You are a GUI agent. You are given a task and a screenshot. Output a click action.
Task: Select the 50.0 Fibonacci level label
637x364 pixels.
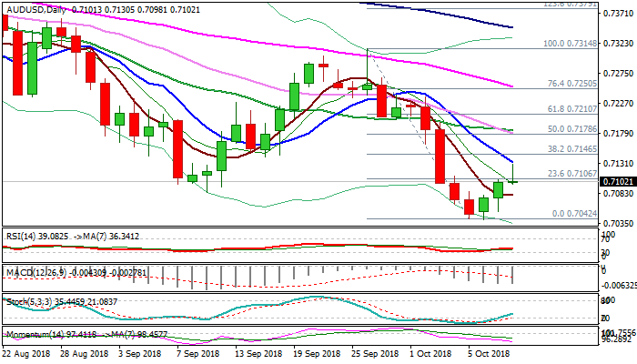[x=558, y=130]
